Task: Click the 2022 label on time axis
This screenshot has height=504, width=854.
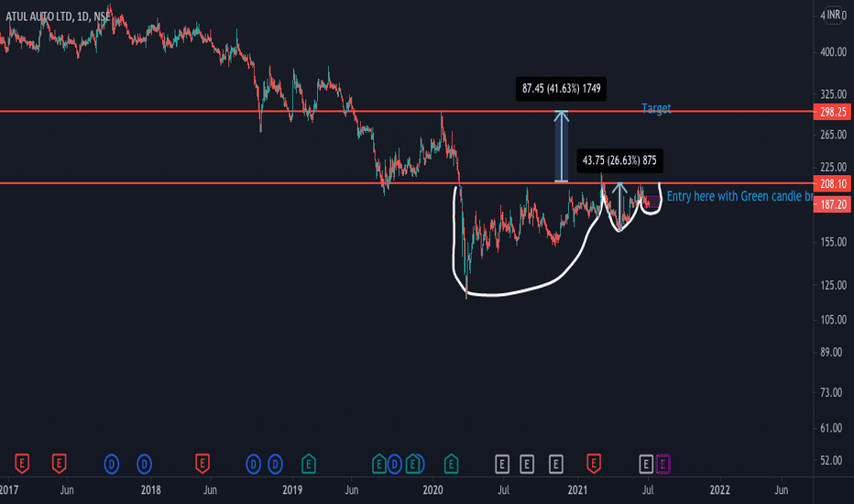Action: [719, 490]
